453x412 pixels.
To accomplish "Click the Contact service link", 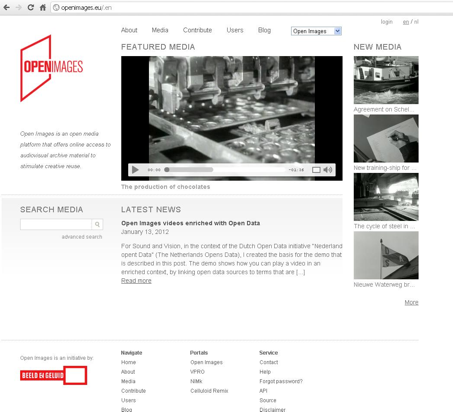I will [269, 362].
